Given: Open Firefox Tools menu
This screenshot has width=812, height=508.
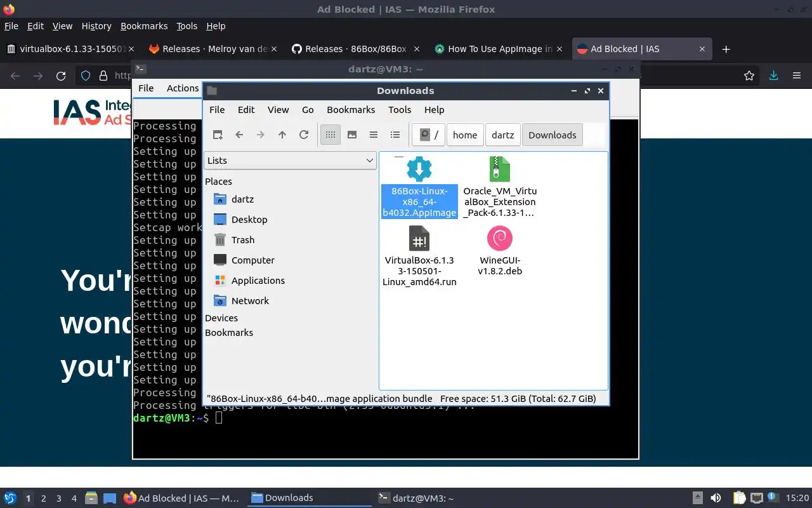Looking at the screenshot, I should coord(187,26).
